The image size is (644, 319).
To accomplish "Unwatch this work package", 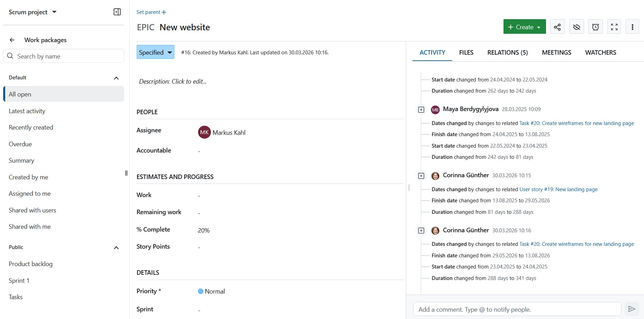I will [x=576, y=26].
